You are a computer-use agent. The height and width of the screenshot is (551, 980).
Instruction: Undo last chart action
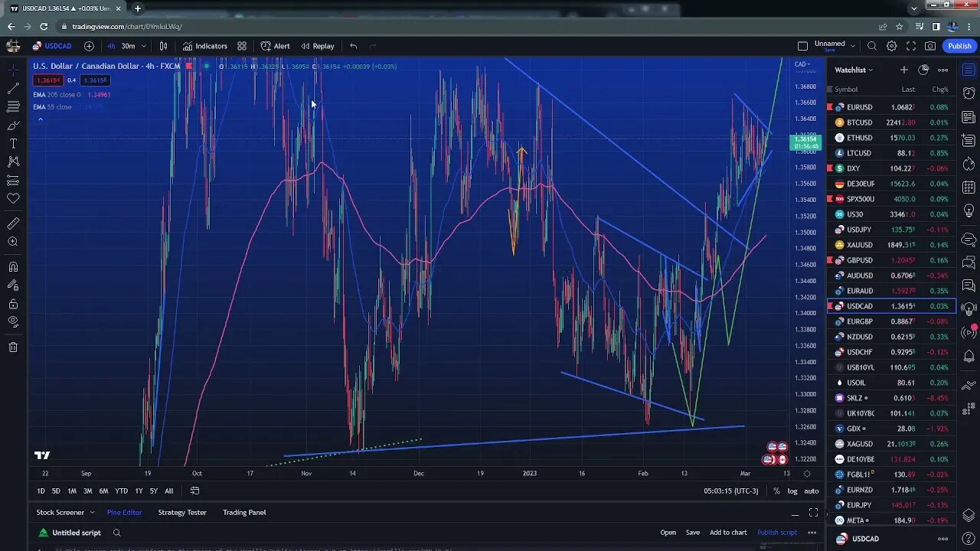pyautogui.click(x=353, y=46)
